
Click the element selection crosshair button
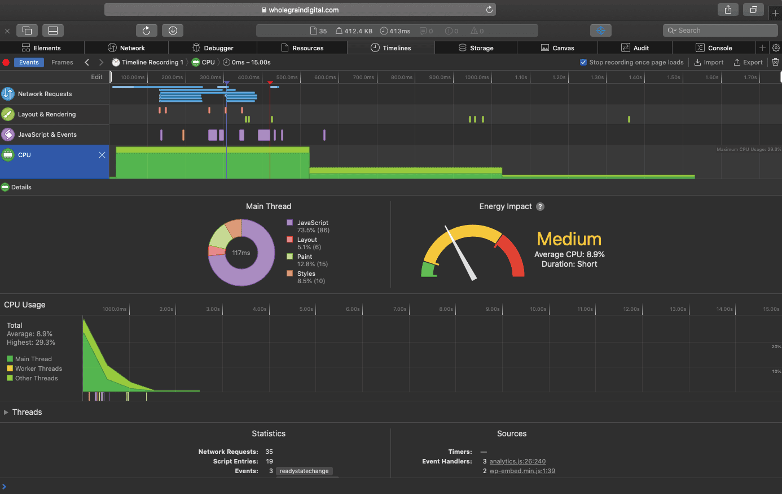(600, 31)
